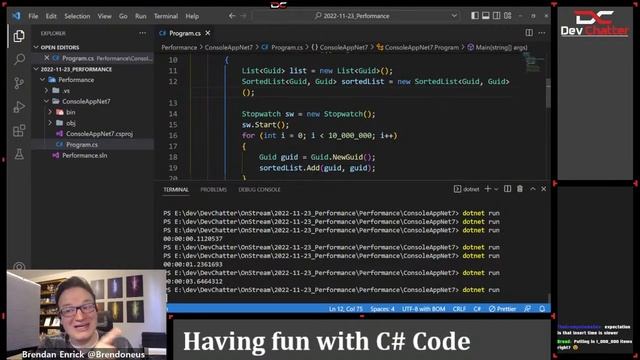640x360 pixels.
Task: Open the Extensions view
Action: (x=19, y=131)
